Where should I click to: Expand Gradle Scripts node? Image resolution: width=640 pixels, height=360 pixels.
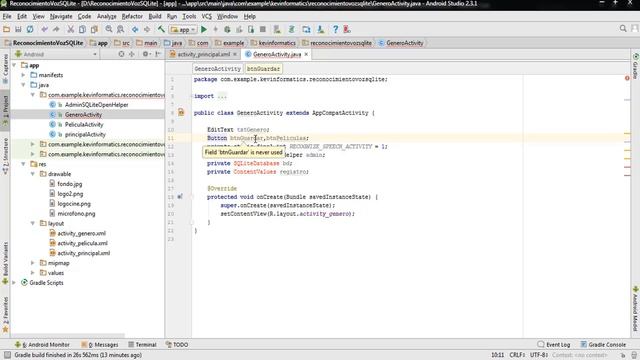tap(14, 282)
